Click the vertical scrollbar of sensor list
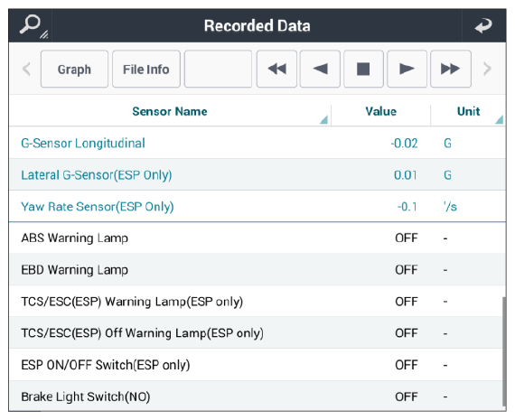Image resolution: width=515 pixels, height=420 pixels. tap(504, 351)
